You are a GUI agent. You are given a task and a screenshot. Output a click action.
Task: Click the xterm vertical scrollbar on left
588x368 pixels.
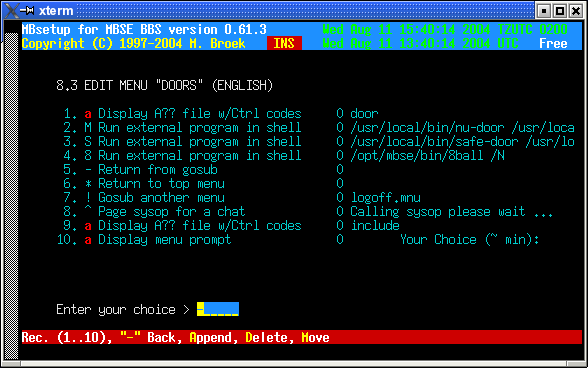pyautogui.click(x=11, y=196)
